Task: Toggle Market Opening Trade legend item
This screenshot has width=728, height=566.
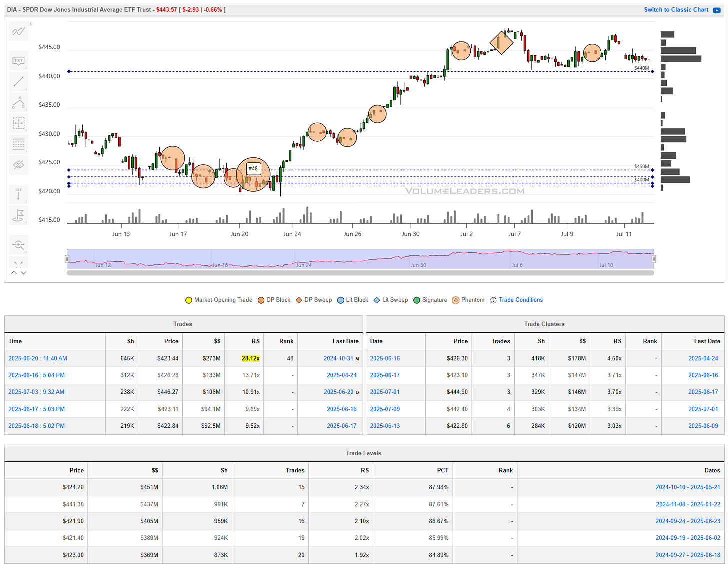Action: tap(219, 300)
